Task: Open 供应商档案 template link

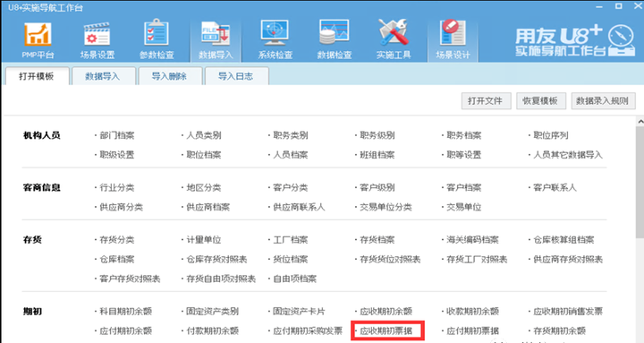Action: pos(208,207)
